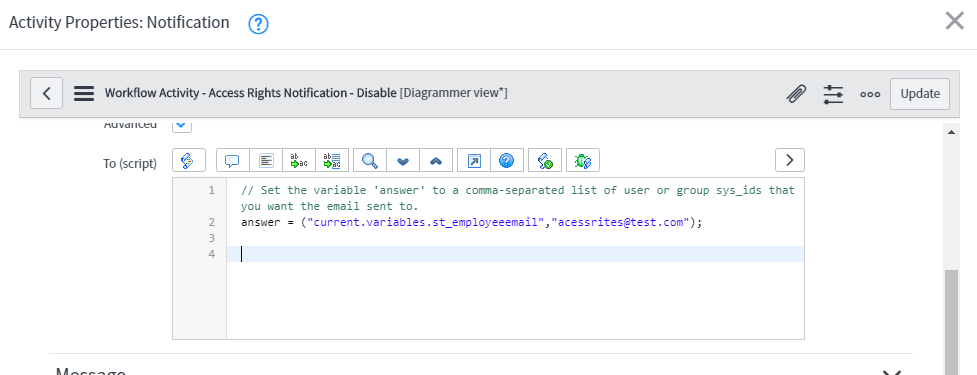Open the form context hamburger menu

[x=84, y=93]
